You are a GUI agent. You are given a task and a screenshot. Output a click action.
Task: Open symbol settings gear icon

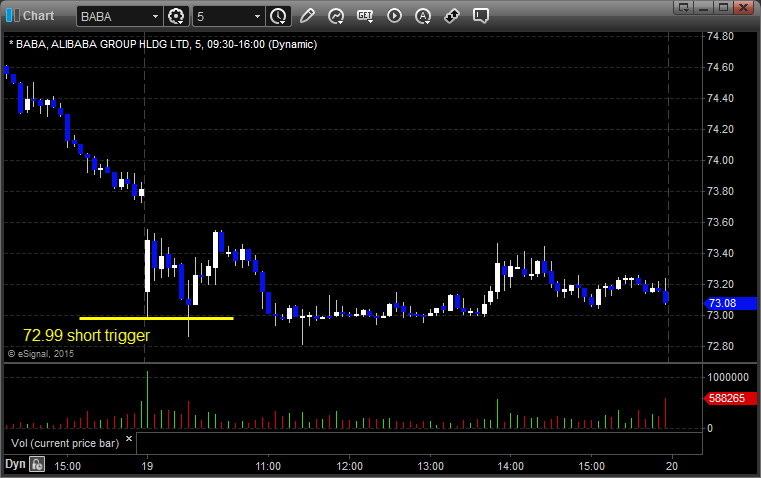click(x=177, y=16)
